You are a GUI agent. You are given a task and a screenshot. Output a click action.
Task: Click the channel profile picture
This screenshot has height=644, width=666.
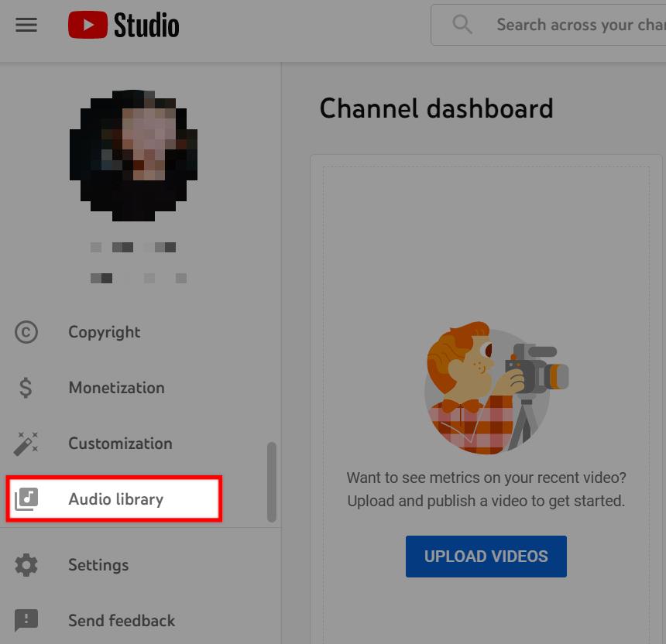point(132,155)
